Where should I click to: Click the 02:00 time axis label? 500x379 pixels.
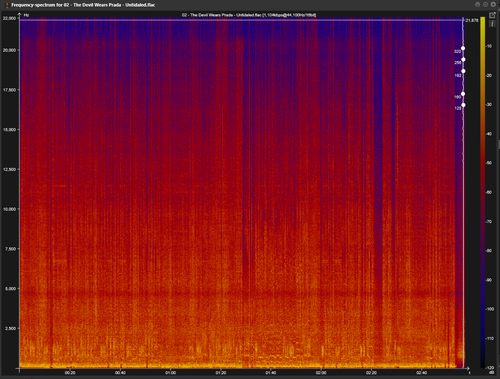[321, 373]
